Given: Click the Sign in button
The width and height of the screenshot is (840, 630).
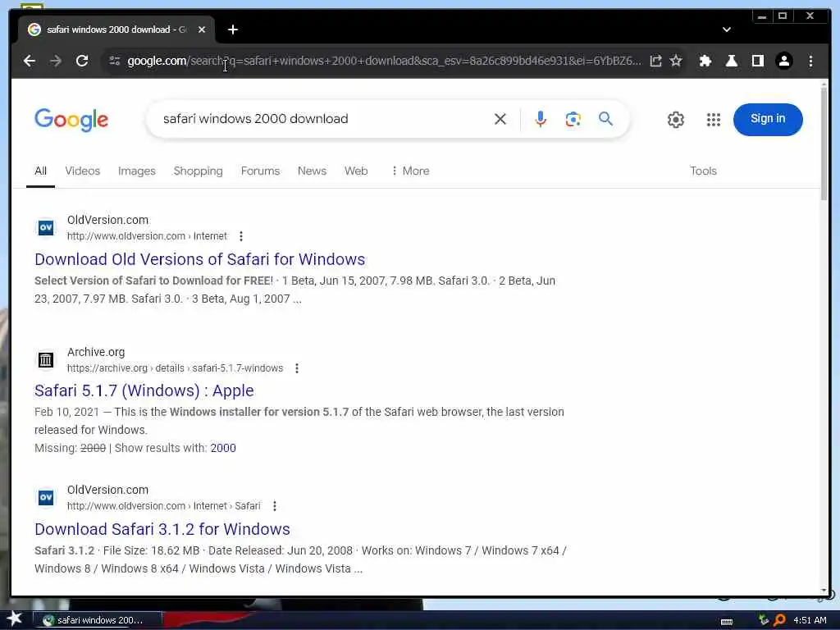Looking at the screenshot, I should coord(768,119).
